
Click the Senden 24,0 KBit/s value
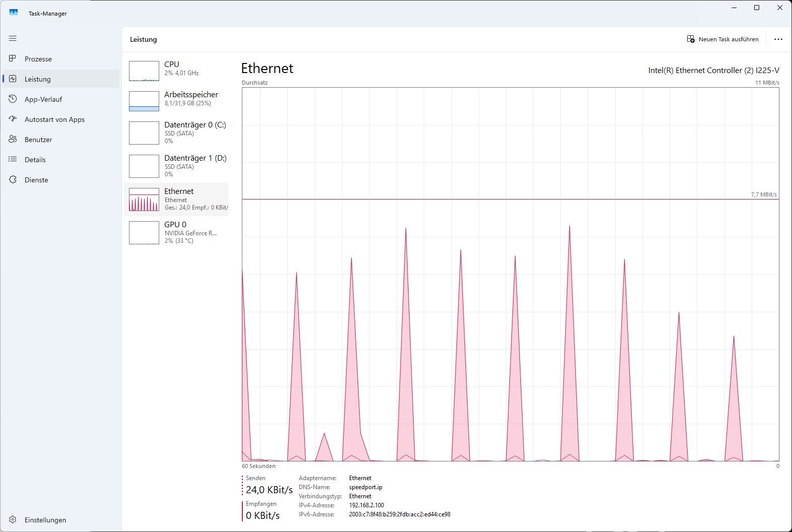tap(269, 490)
